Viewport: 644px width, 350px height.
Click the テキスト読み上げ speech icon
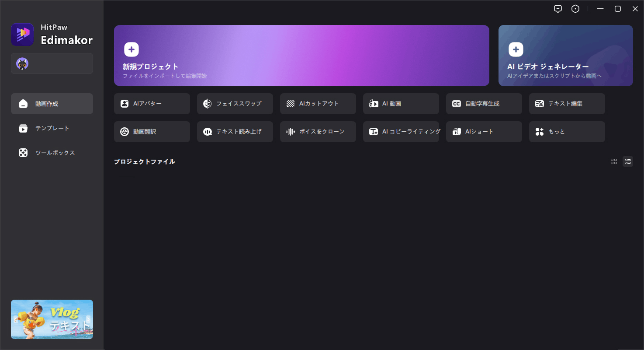(x=208, y=132)
